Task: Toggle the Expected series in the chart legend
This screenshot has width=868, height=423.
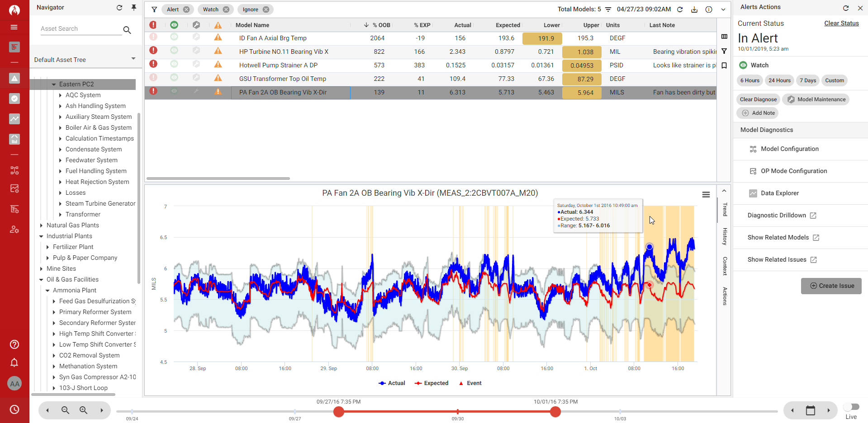Action: pyautogui.click(x=431, y=383)
